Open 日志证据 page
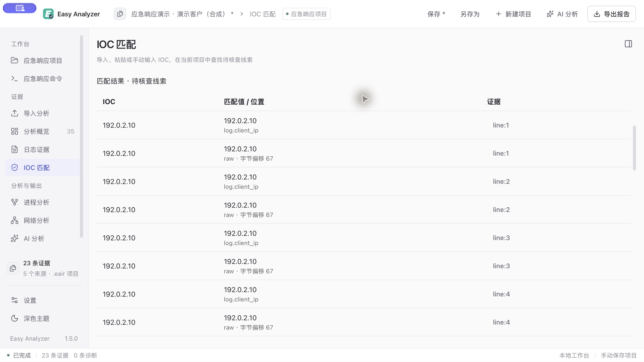This screenshot has width=644, height=362. [42, 149]
